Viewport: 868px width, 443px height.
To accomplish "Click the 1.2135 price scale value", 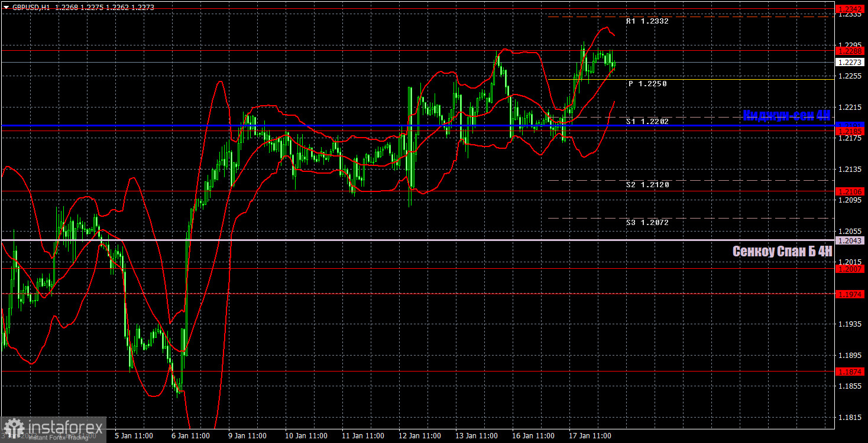I will pyautogui.click(x=850, y=170).
